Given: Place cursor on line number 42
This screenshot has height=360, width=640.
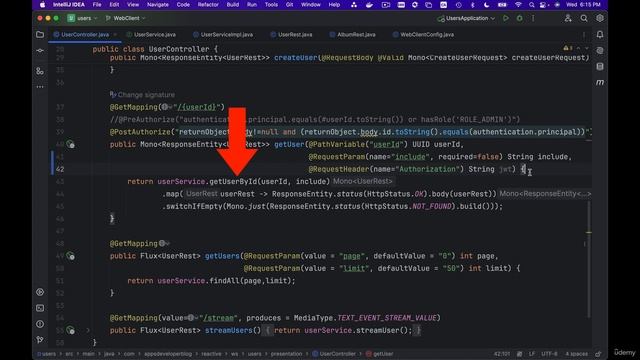Looking at the screenshot, I should [60, 169].
